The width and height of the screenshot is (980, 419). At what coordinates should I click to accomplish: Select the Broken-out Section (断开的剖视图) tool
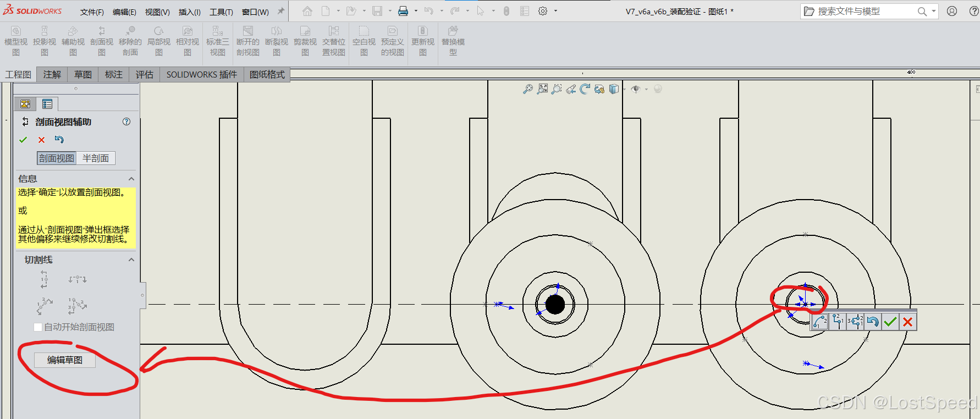[x=248, y=41]
